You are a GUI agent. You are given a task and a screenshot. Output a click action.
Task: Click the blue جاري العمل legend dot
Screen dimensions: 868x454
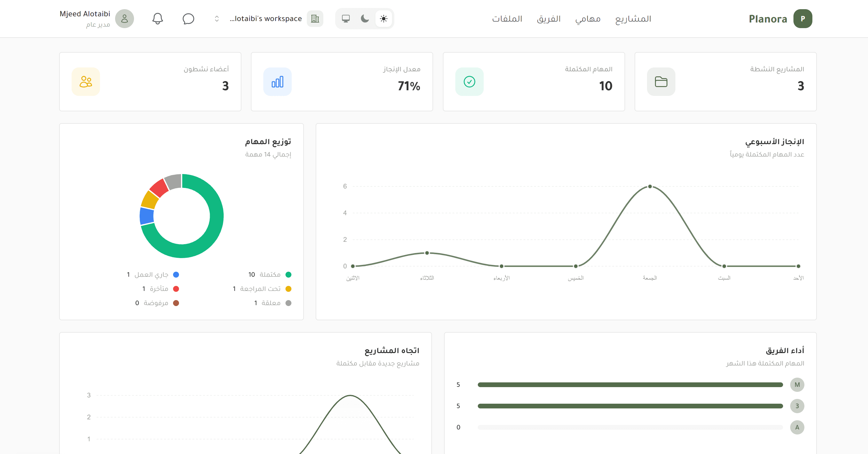pos(176,275)
